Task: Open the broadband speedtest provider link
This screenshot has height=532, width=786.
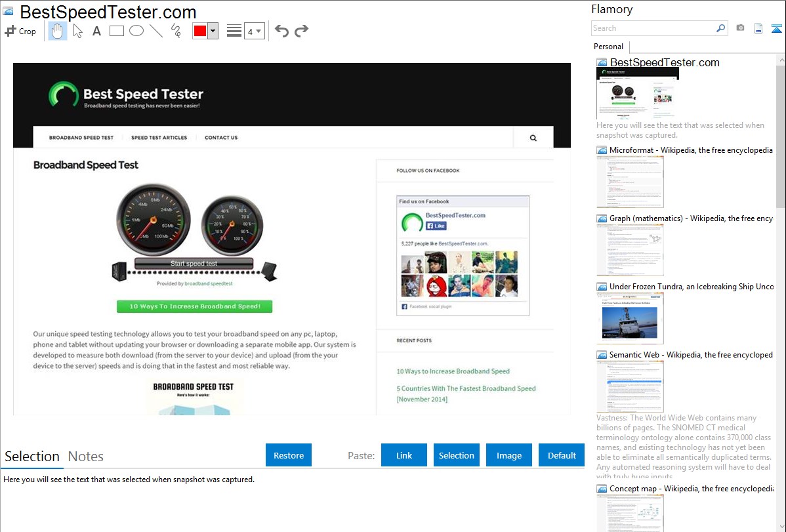Action: [x=209, y=284]
